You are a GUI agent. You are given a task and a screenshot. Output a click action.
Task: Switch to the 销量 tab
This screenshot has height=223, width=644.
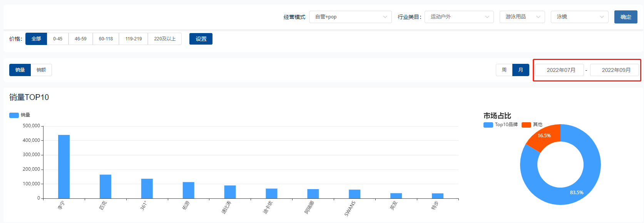tap(20, 70)
